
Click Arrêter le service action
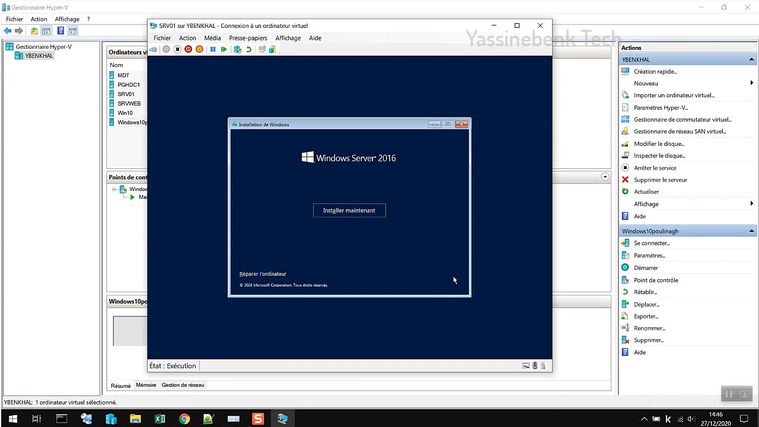click(x=655, y=168)
